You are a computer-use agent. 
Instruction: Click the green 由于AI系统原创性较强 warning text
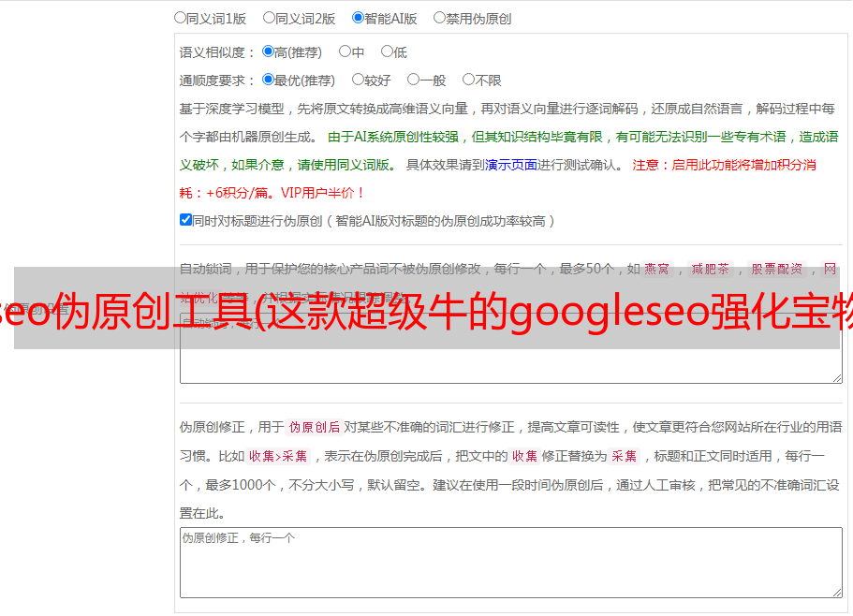click(x=508, y=151)
